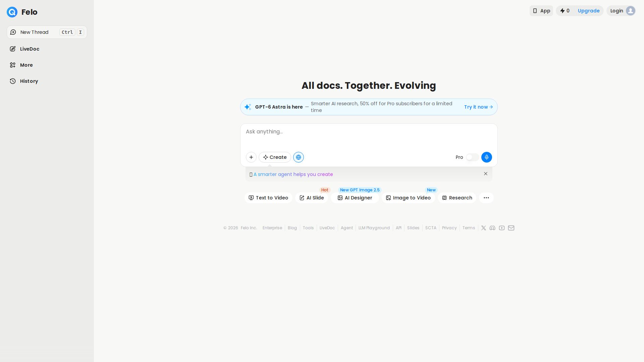The width and height of the screenshot is (644, 362).
Task: Open the Privacy footer link
Action: [449, 228]
